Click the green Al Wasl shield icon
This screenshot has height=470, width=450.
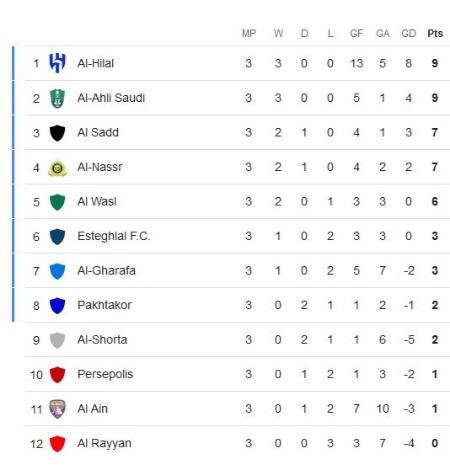[57, 202]
